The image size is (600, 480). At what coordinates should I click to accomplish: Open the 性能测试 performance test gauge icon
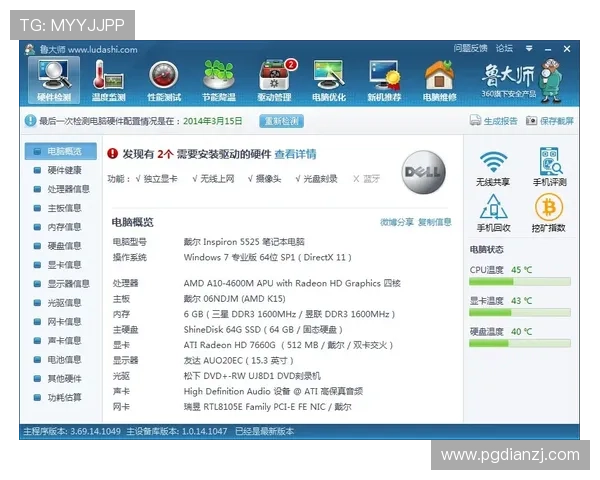tap(164, 80)
